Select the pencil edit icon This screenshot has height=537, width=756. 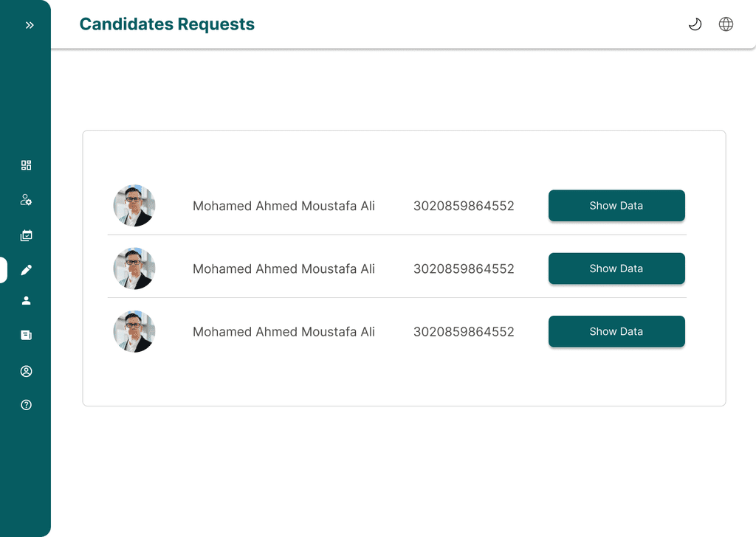pos(27,270)
